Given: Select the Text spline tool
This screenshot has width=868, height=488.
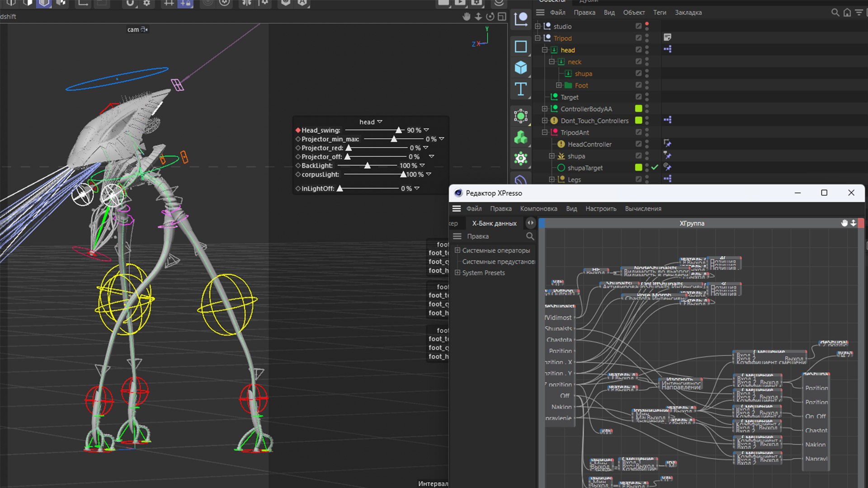Looking at the screenshot, I should click(x=521, y=89).
